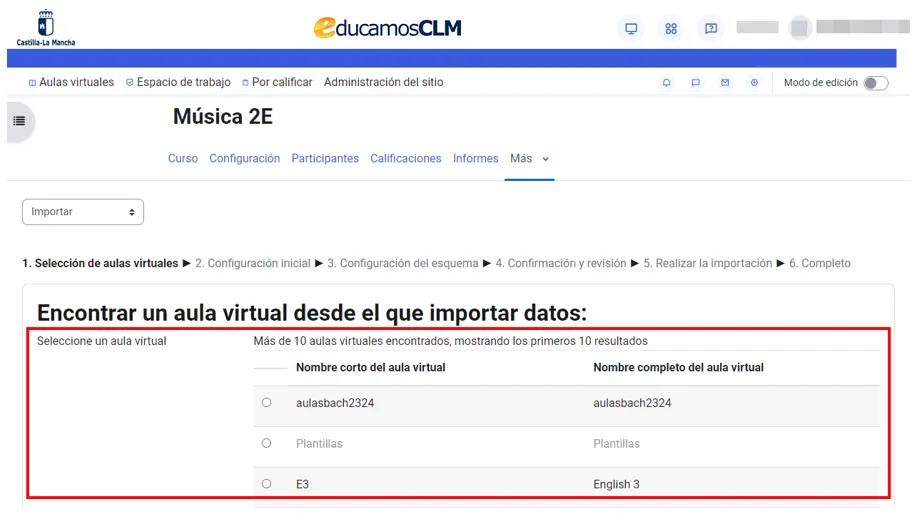Click Nombre completo del aula virtual header
This screenshot has height=530, width=921.
click(678, 367)
